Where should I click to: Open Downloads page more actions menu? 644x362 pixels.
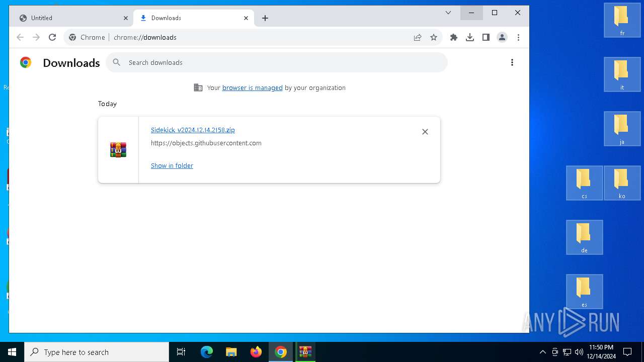[512, 62]
